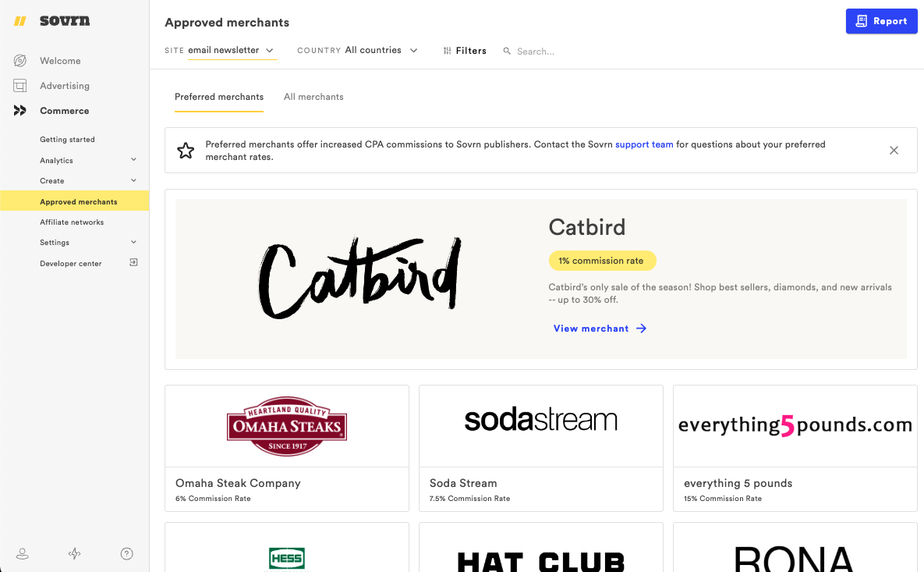Click the Commerce double-arrow icon
The width and height of the screenshot is (924, 572).
point(19,110)
